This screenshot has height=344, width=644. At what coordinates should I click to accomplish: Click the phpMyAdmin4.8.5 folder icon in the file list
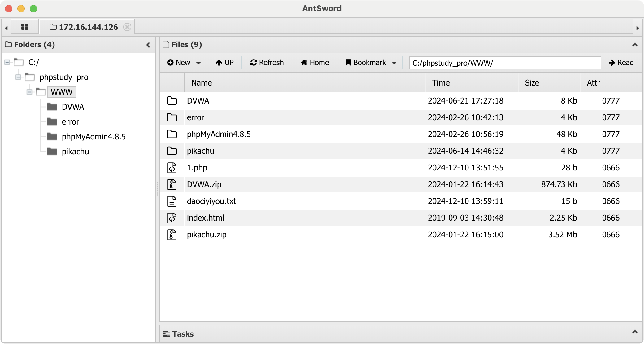[x=172, y=134]
